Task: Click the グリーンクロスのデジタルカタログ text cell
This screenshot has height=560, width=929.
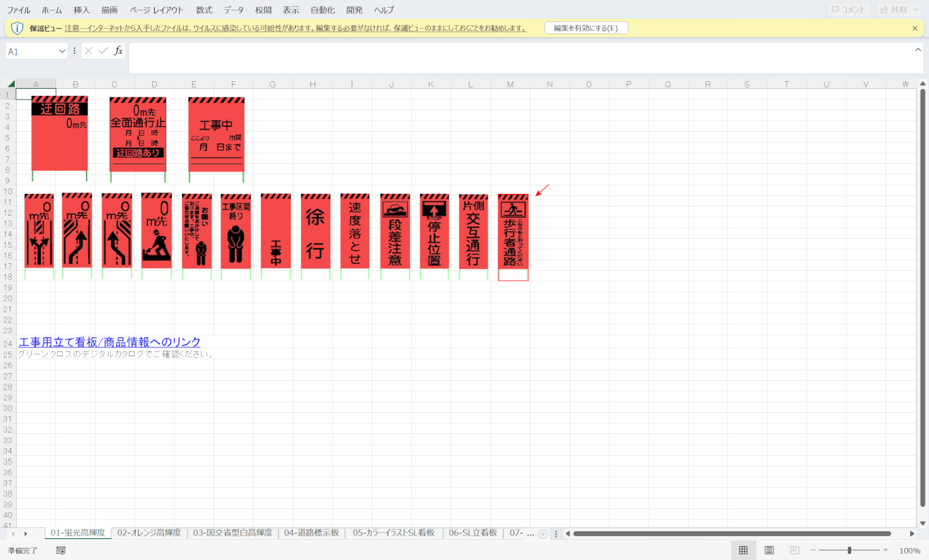Action: click(x=116, y=354)
